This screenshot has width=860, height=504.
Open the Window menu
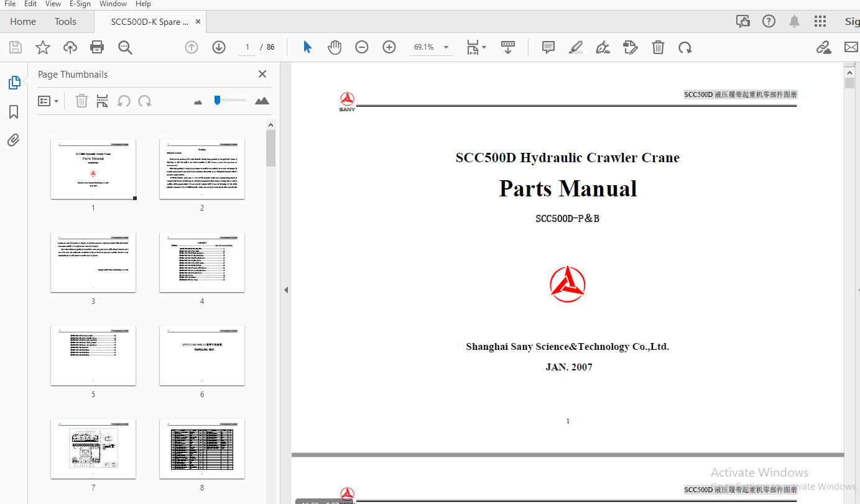[x=113, y=4]
